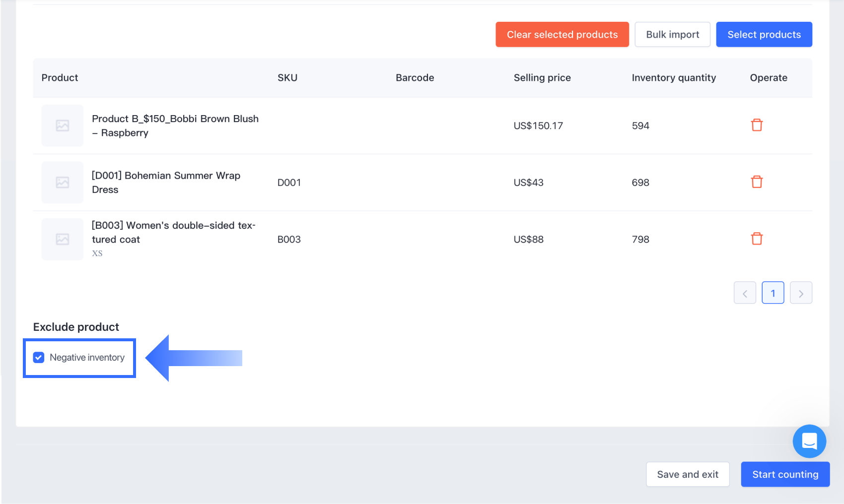Click the SKU column header
The image size is (844, 504).
287,78
